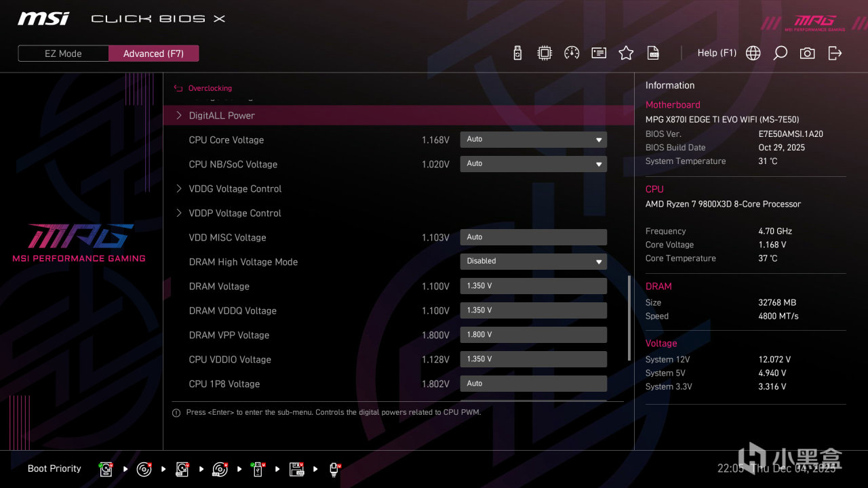The height and width of the screenshot is (488, 868).
Task: Click the DRAM speed value "4800 MT/s"
Action: (778, 316)
